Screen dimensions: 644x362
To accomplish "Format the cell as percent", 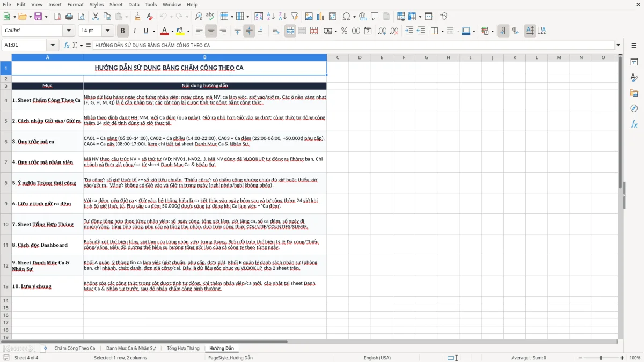I will [344, 31].
